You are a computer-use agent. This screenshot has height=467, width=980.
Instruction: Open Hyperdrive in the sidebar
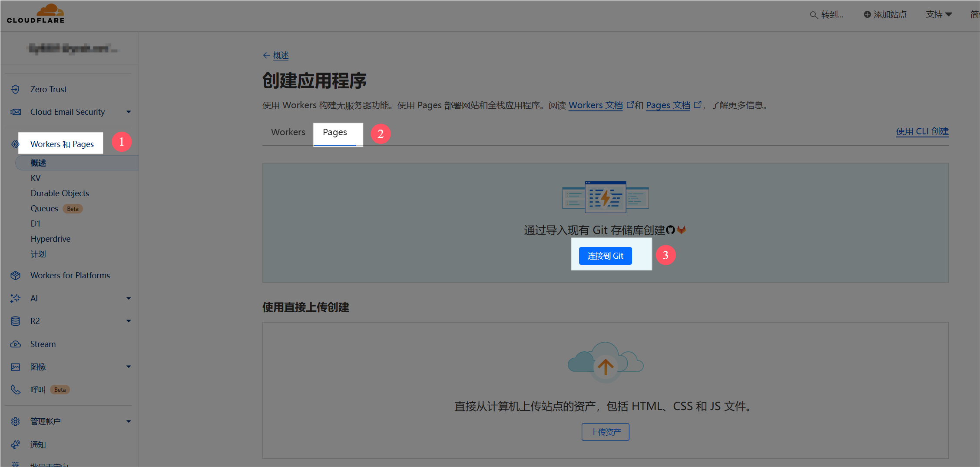pos(50,239)
